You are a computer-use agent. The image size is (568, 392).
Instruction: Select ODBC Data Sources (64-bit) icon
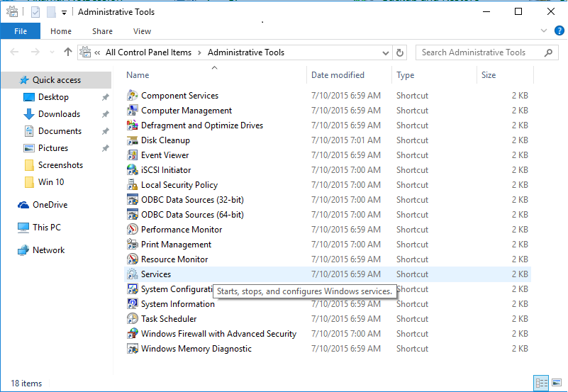[x=132, y=215]
